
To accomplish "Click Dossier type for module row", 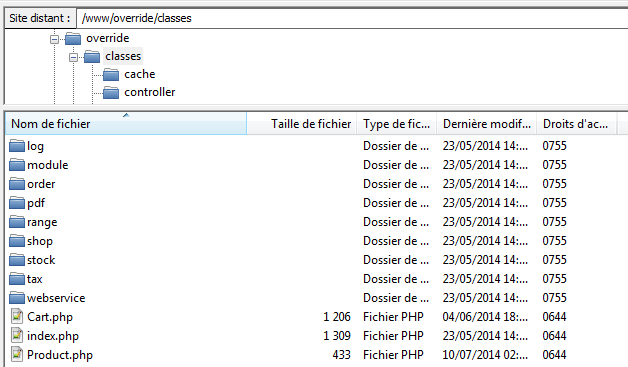I will point(396,165).
